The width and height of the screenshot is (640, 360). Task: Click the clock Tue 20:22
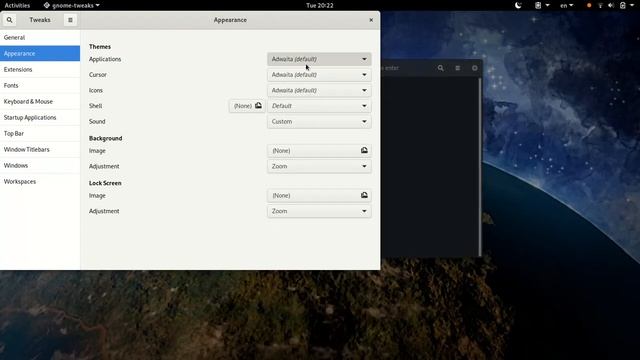(320, 5)
